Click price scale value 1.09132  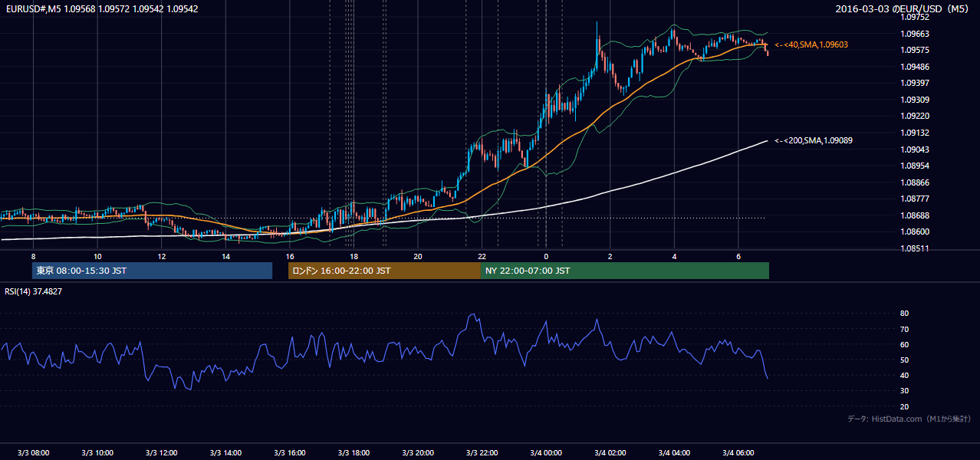coord(915,133)
